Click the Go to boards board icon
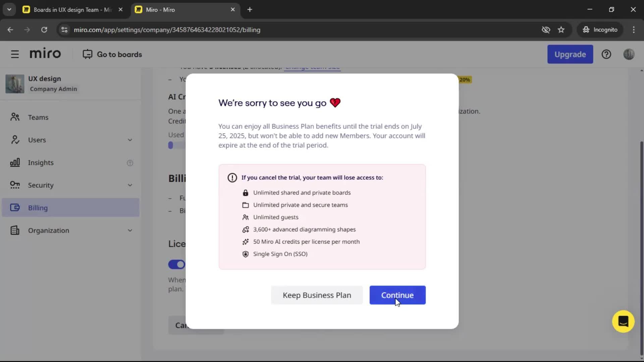Image resolution: width=644 pixels, height=362 pixels. click(87, 54)
